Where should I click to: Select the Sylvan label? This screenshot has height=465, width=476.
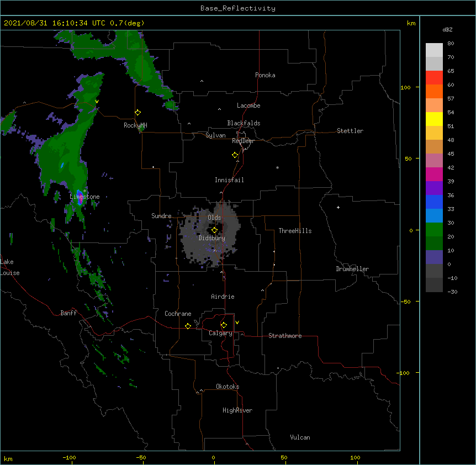coord(215,135)
